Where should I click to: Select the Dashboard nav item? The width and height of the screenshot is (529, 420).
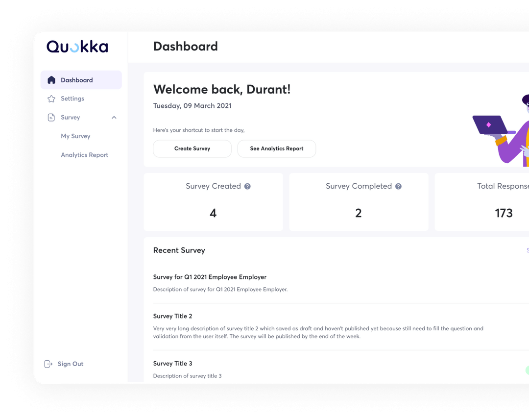[x=76, y=79]
